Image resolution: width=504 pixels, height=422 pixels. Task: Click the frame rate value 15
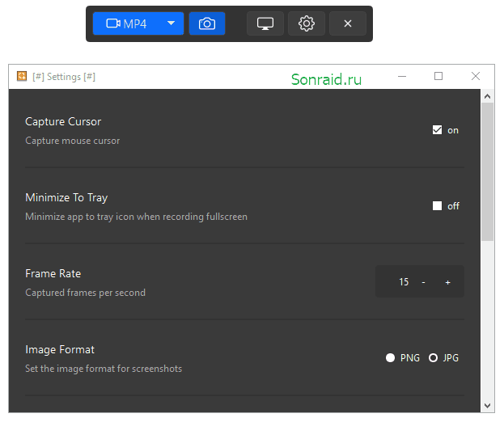click(404, 282)
